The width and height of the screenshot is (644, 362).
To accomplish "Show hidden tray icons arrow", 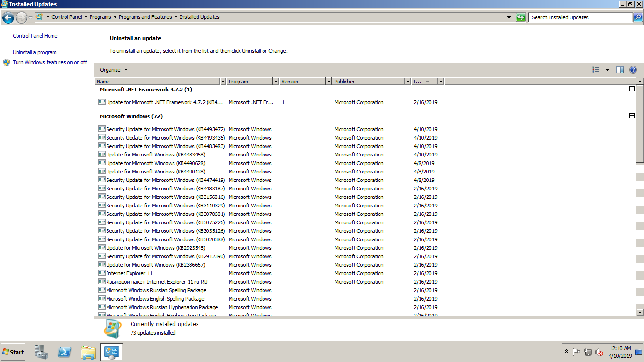I will coord(566,352).
